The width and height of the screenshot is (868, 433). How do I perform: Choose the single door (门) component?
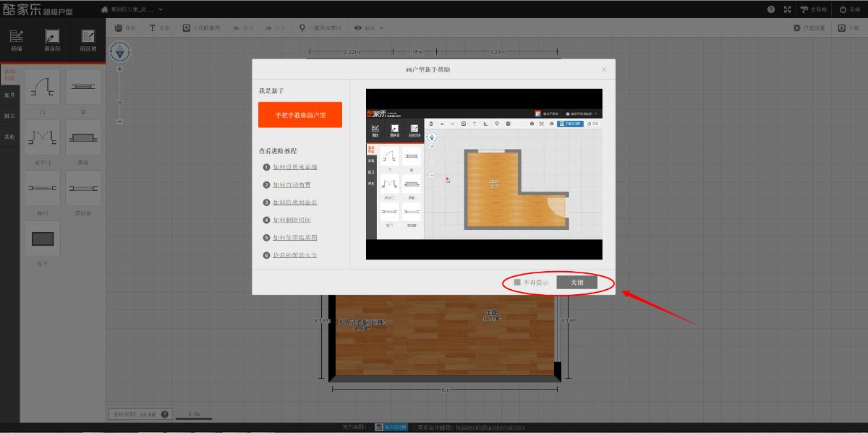click(x=43, y=88)
